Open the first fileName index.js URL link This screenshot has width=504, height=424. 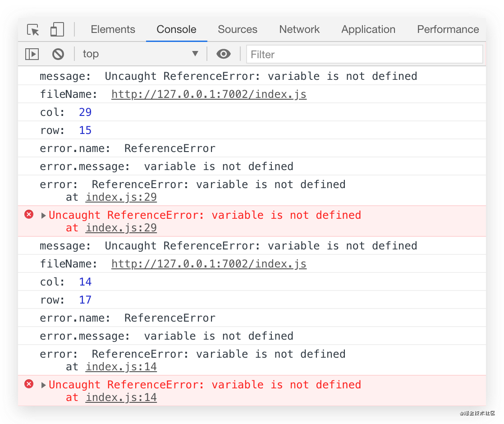[x=209, y=94]
